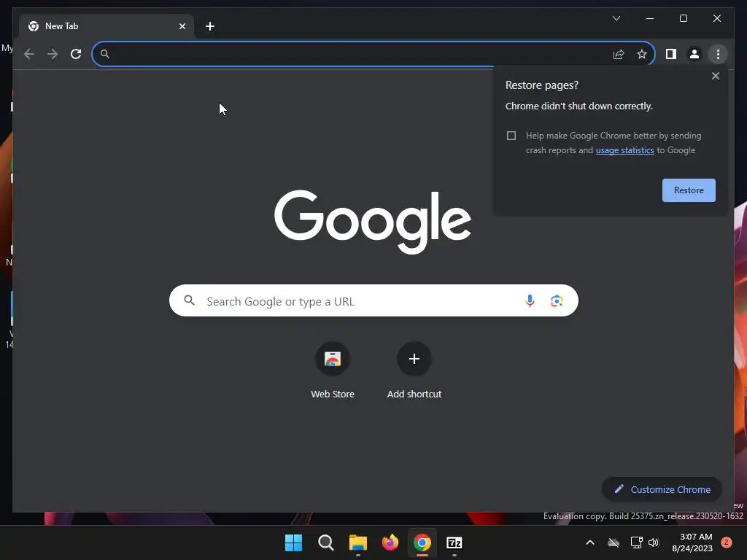Open the Web Store shortcut
Viewport: 747px width, 560px height.
(x=333, y=370)
